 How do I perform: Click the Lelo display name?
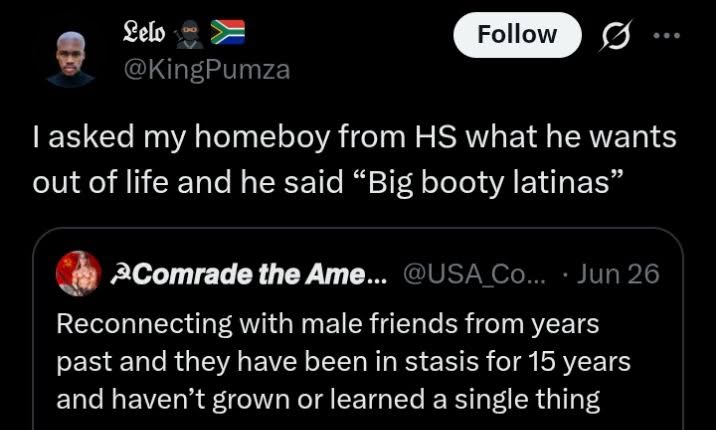(144, 32)
